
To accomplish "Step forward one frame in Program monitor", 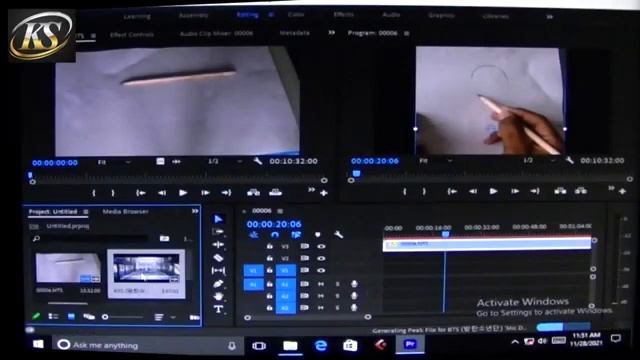I will 515,191.
